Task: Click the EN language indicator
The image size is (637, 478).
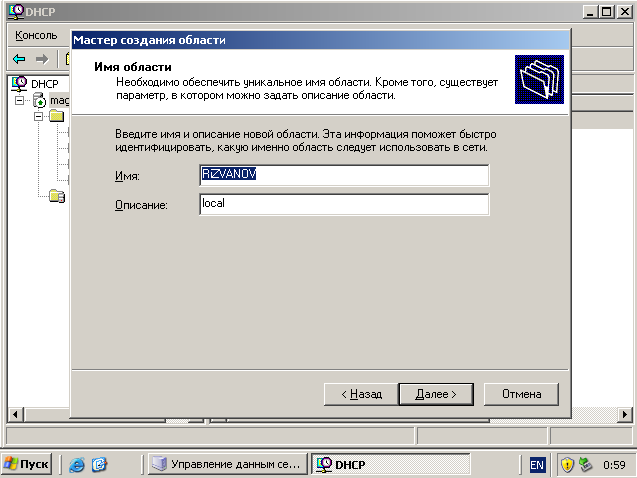Action: click(537, 465)
